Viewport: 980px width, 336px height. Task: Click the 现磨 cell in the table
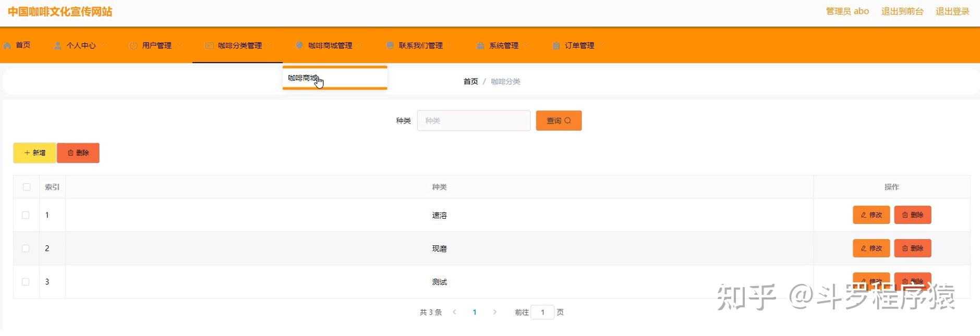(x=439, y=248)
